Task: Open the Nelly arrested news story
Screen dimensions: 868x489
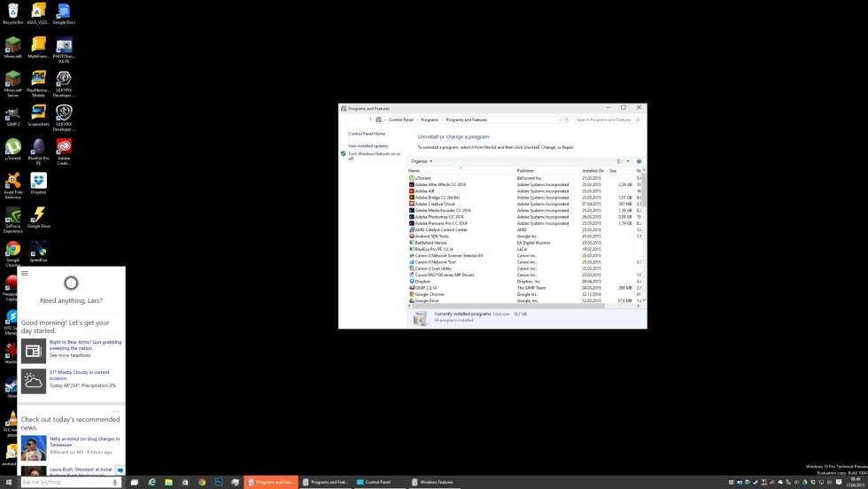Action: (x=85, y=441)
